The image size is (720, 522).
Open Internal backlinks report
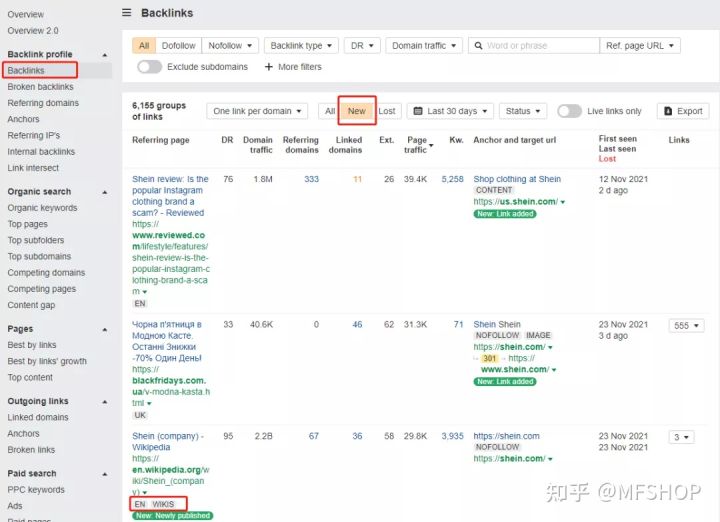tap(41, 152)
